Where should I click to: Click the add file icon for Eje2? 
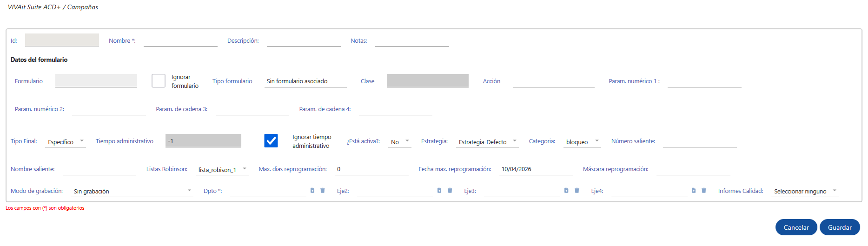coord(439,191)
